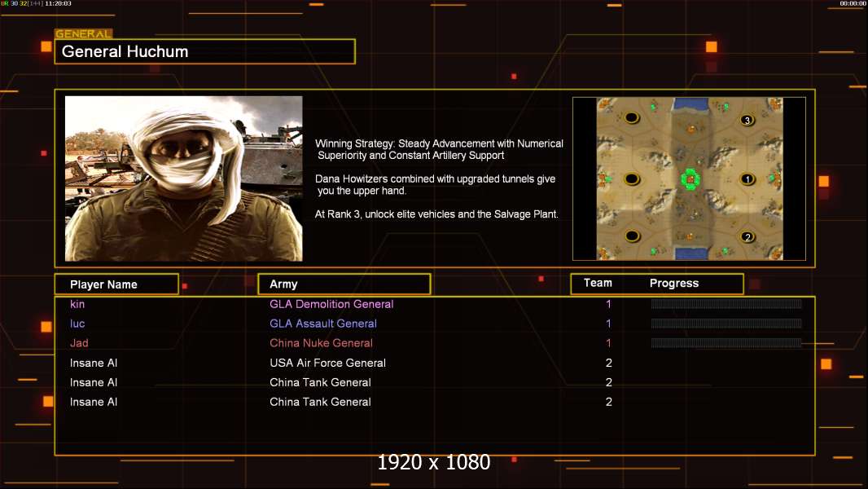
Task: Click start position 3 marker on the minimap
Action: (x=747, y=120)
